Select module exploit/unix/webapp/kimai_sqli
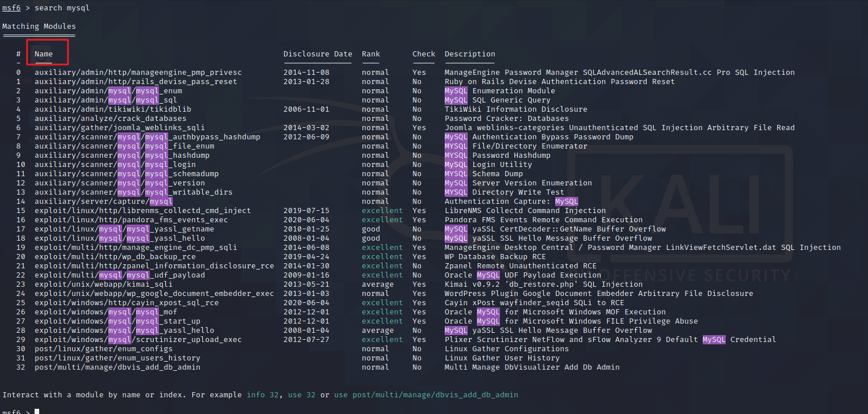Image resolution: width=868 pixels, height=414 pixels. pyautogui.click(x=104, y=284)
